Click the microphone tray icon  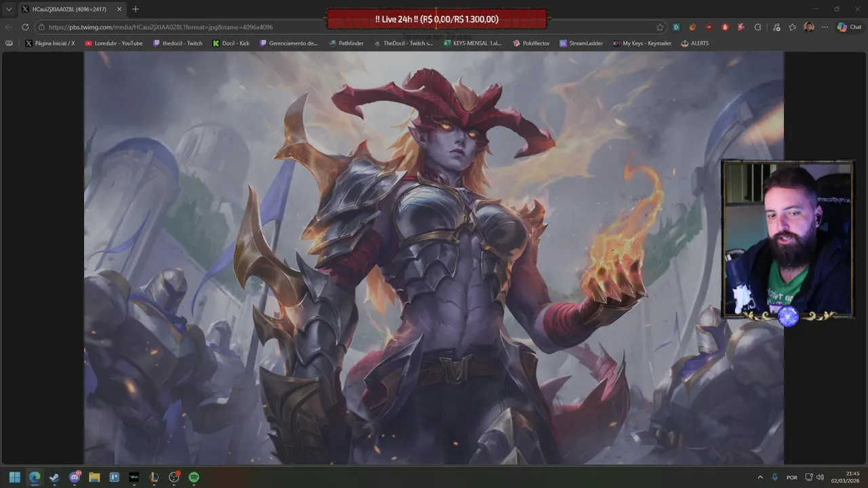[x=775, y=477]
